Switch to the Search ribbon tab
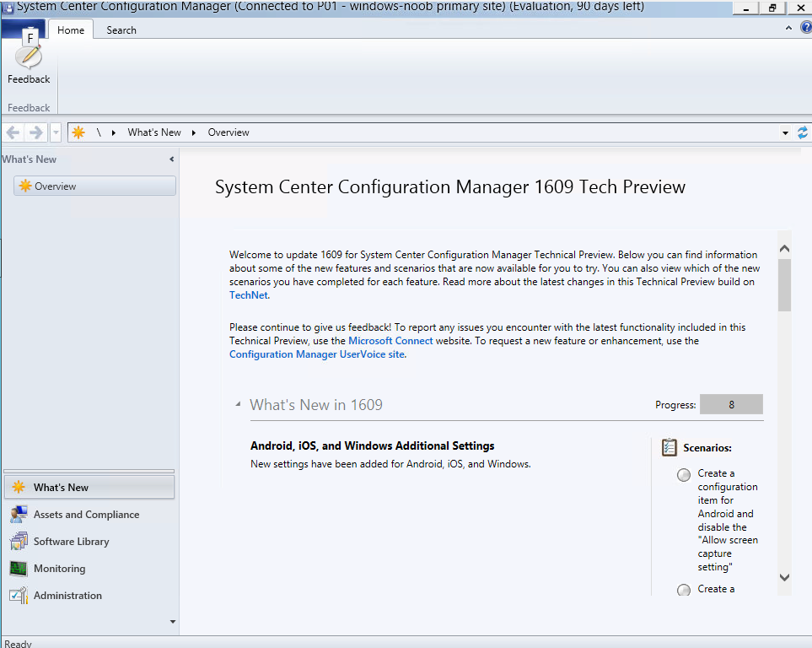 (x=121, y=30)
